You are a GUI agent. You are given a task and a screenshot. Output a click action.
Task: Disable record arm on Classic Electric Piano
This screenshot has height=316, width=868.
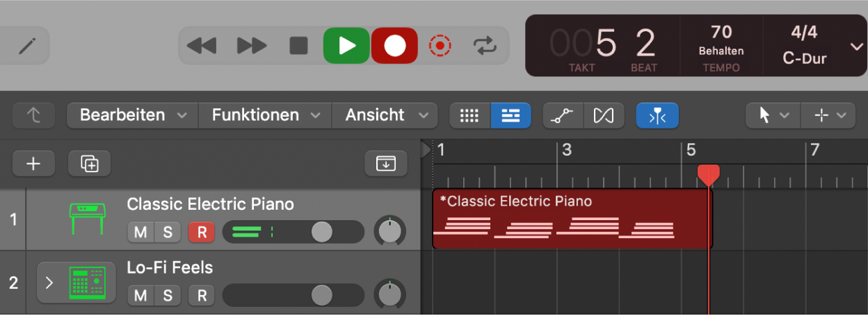[202, 232]
